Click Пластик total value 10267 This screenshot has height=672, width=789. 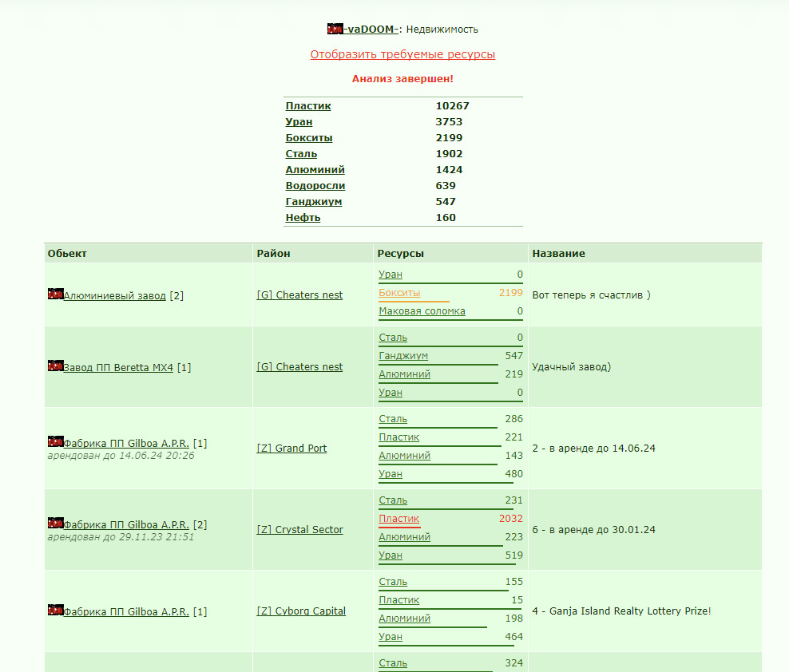pyautogui.click(x=452, y=106)
